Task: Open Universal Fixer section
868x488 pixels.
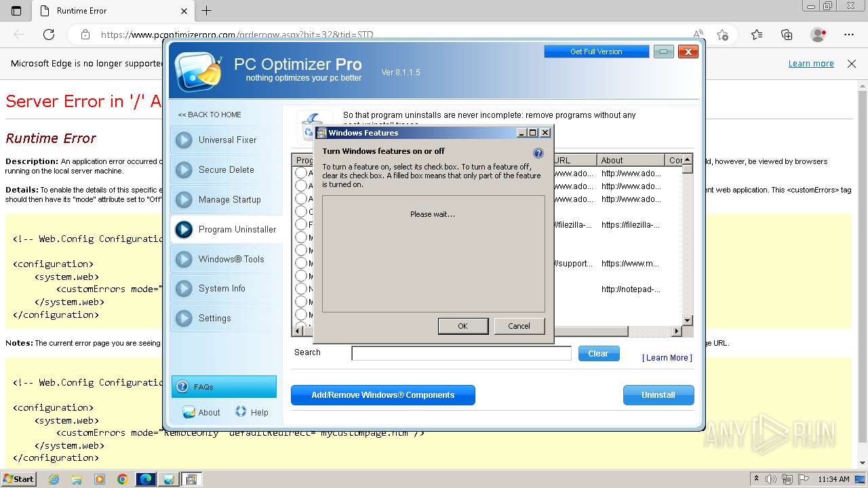Action: [226, 140]
